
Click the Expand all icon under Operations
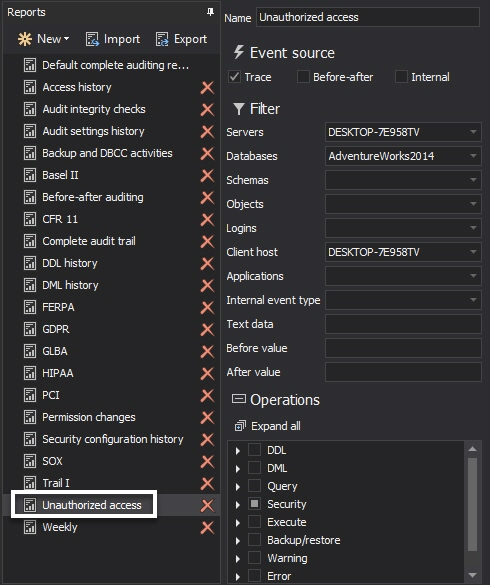click(240, 426)
